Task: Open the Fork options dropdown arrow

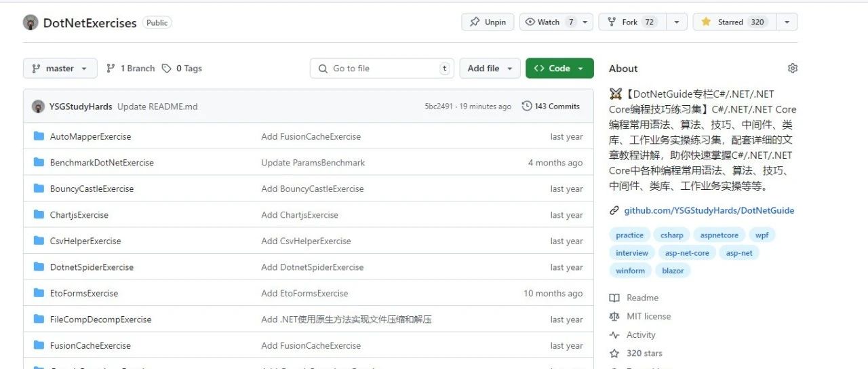Action: [677, 22]
